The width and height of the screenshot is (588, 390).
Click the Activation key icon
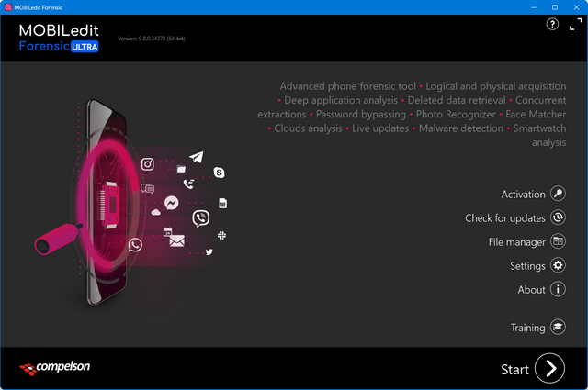pyautogui.click(x=558, y=194)
